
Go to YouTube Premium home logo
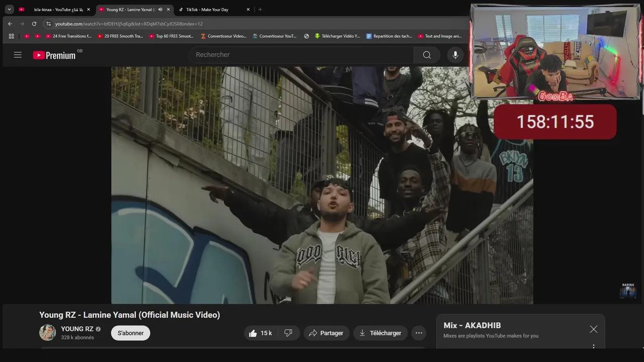point(54,55)
